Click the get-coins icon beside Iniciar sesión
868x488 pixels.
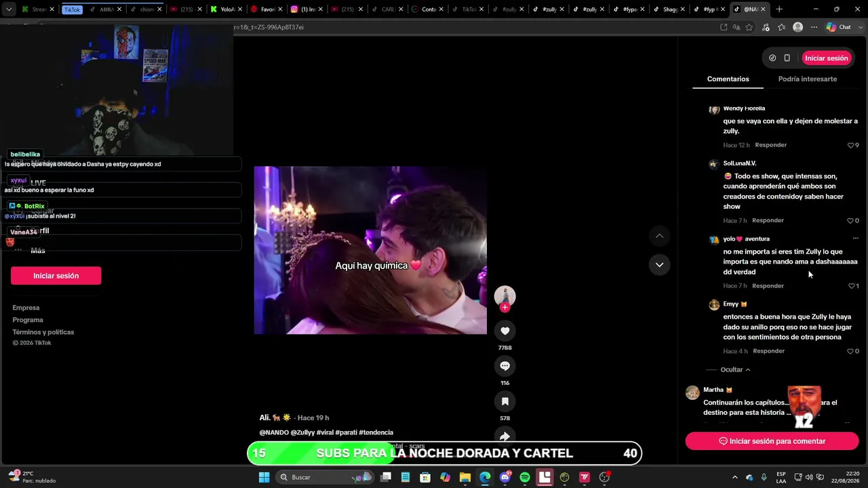pyautogui.click(x=772, y=58)
